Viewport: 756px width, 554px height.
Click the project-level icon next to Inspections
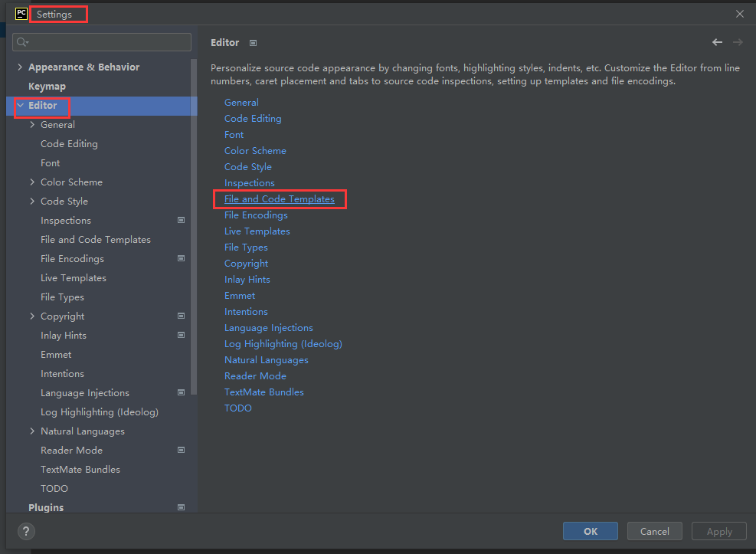[x=182, y=221]
